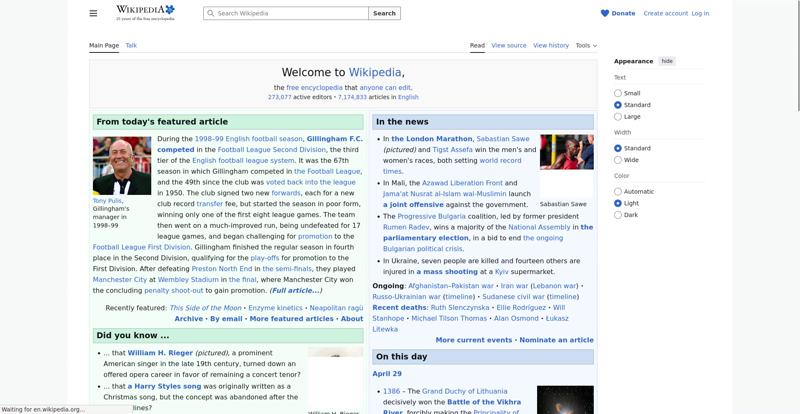Select Large text size option
Viewport: 800px width, 414px height.
618,117
